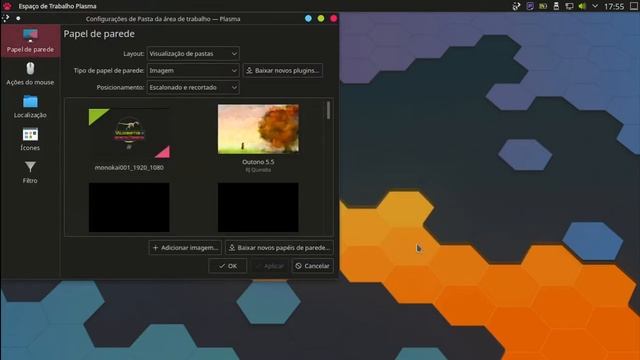This screenshot has height=360, width=640.
Task: Switch to the Localização section
Action: click(30, 107)
